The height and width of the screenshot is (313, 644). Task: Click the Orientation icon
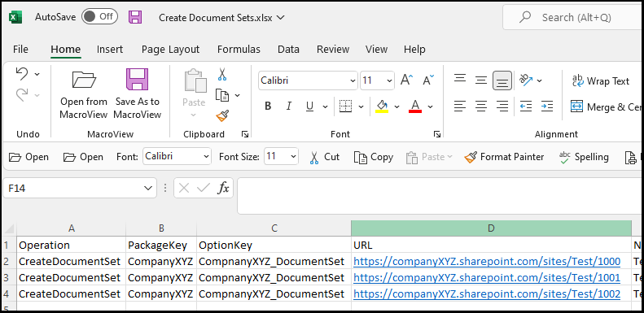pyautogui.click(x=526, y=80)
